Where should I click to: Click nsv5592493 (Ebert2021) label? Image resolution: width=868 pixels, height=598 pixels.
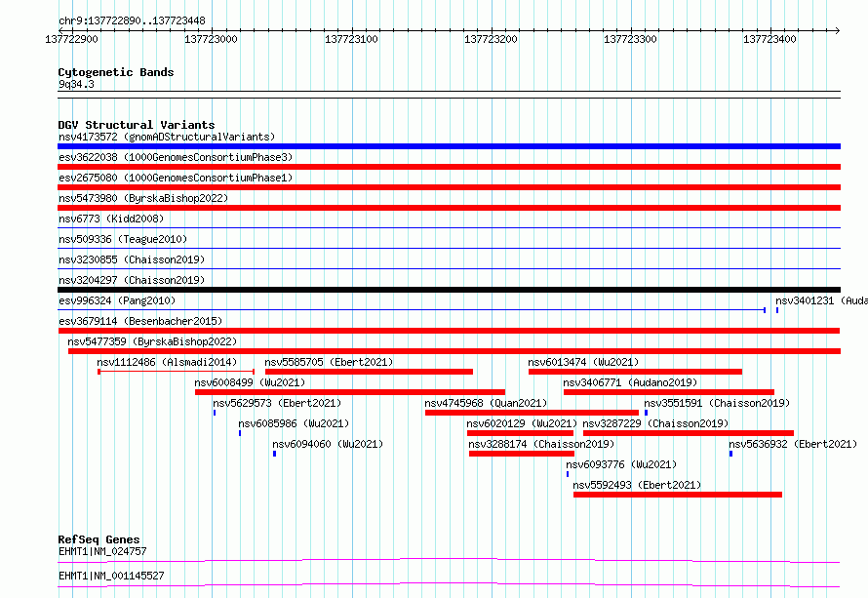click(x=637, y=485)
